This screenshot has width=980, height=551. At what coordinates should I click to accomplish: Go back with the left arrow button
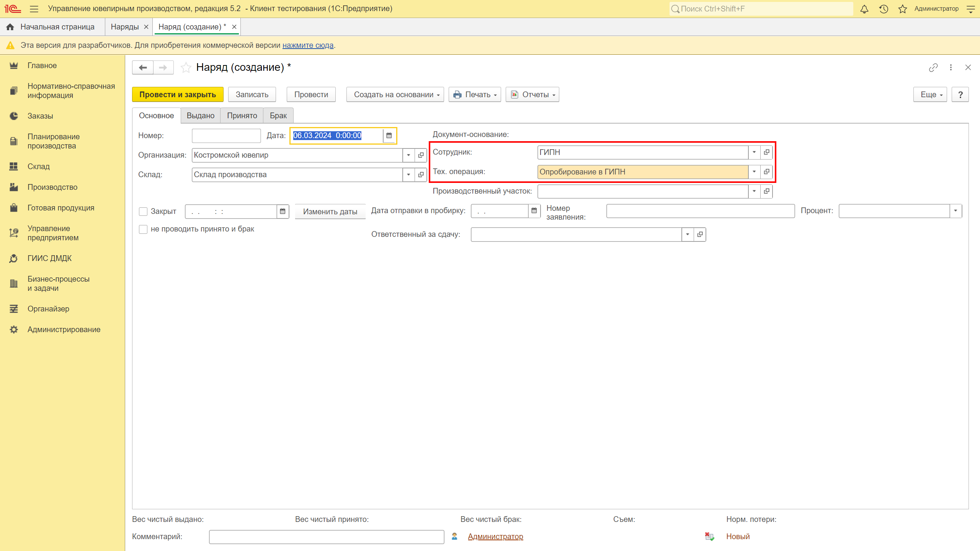(143, 68)
